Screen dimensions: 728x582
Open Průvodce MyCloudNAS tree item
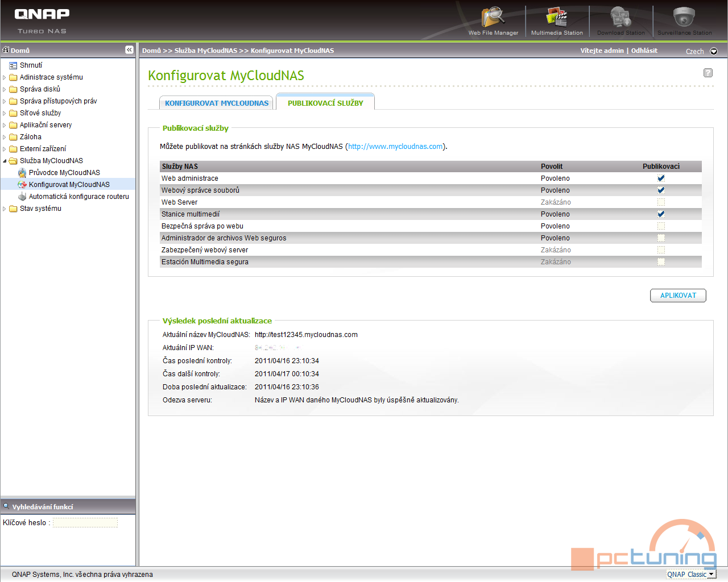[x=64, y=173]
